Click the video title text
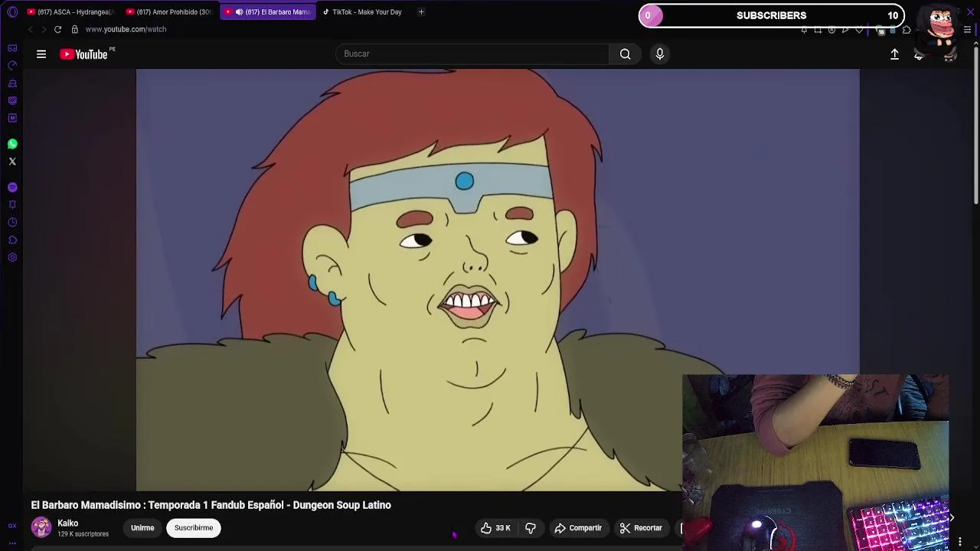 [211, 505]
